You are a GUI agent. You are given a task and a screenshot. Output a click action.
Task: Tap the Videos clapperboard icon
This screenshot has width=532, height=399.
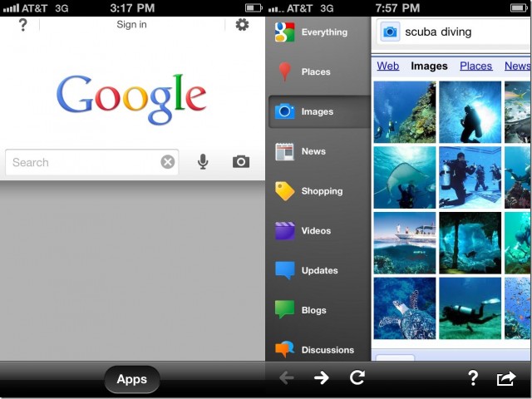tap(284, 231)
